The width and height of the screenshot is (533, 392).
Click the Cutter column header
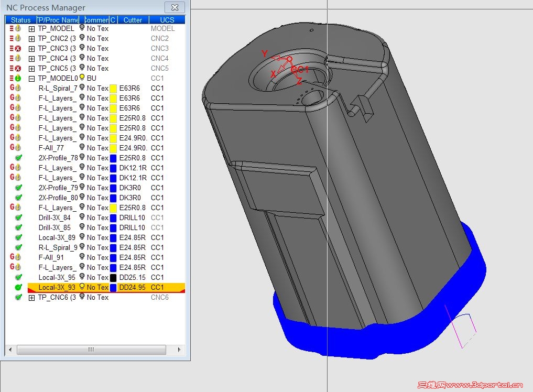pyautogui.click(x=133, y=20)
